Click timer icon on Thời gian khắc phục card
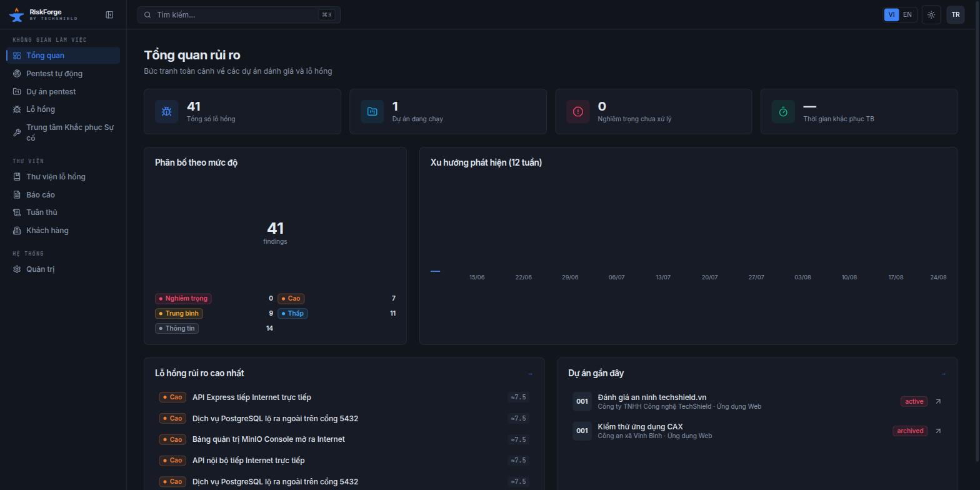This screenshot has height=490, width=980. pyautogui.click(x=783, y=111)
